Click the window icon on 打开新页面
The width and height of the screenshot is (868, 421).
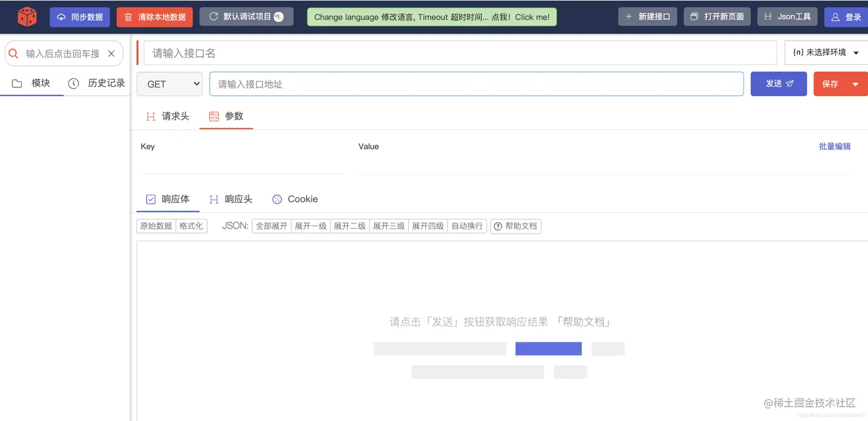click(x=695, y=17)
